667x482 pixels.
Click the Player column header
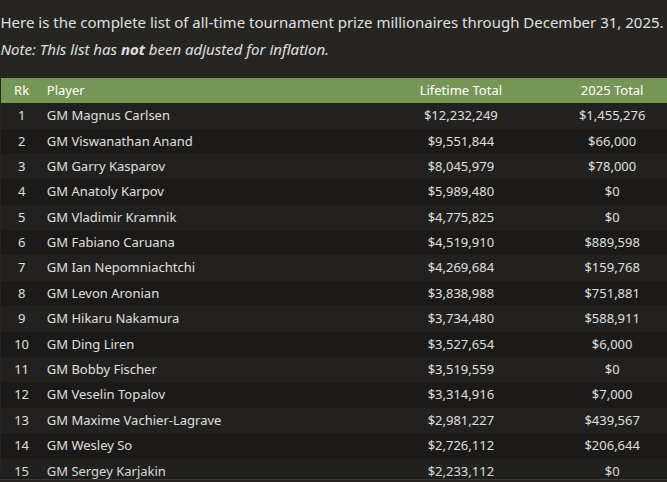click(x=66, y=91)
